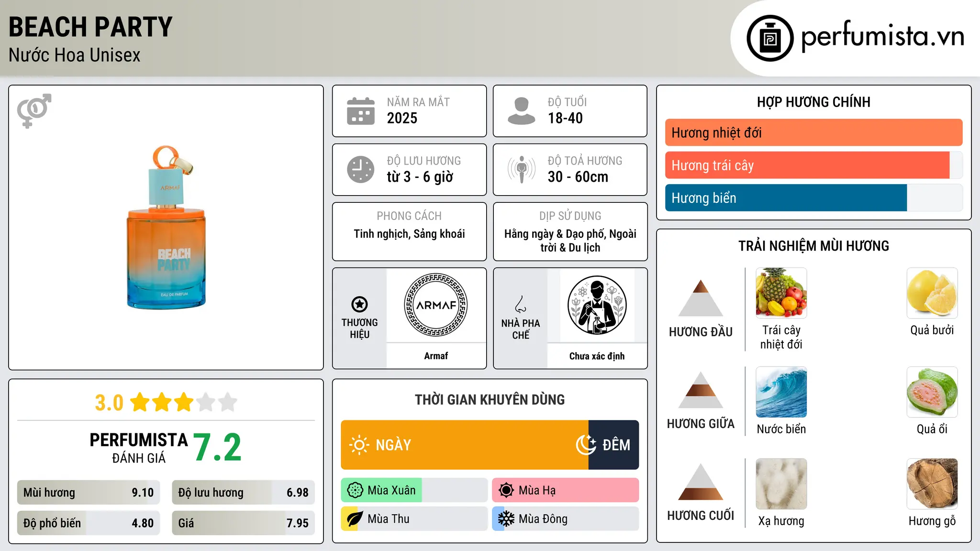Click the calendar icon beside Năm ra mắt
This screenshot has width=980, height=551.
pyautogui.click(x=361, y=111)
